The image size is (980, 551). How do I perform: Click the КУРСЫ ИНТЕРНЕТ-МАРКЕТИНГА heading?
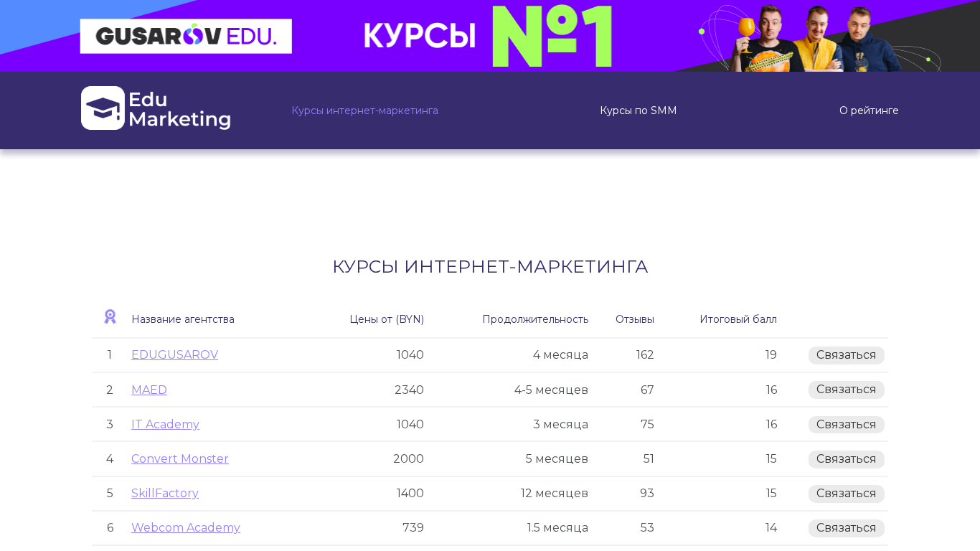click(x=490, y=267)
